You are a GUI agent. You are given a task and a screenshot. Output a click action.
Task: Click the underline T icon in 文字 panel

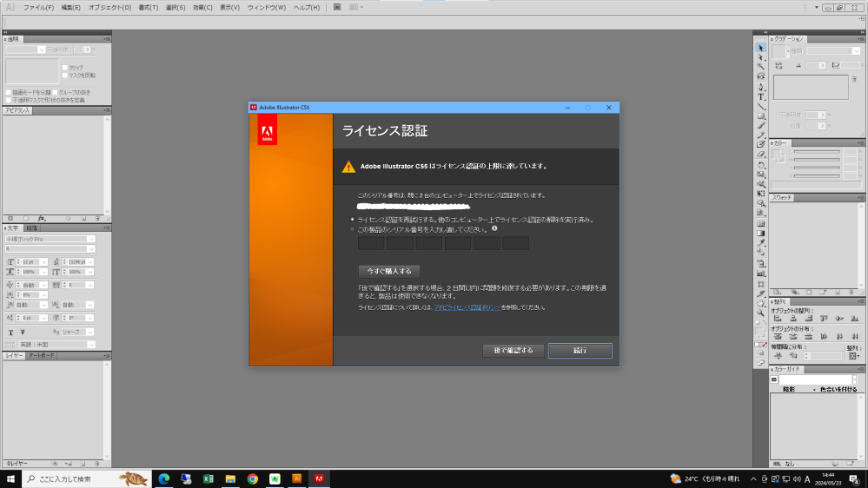pyautogui.click(x=10, y=332)
